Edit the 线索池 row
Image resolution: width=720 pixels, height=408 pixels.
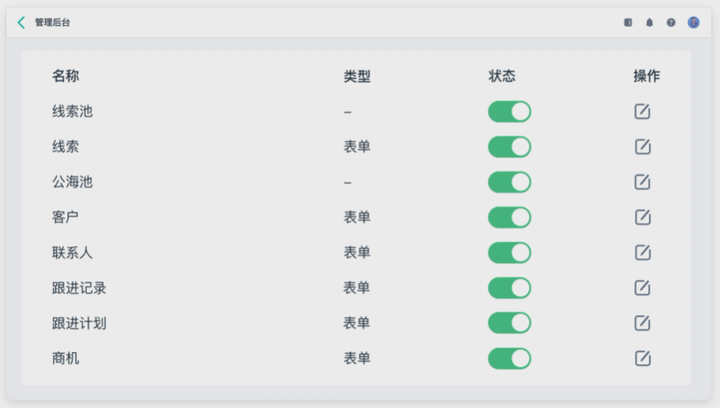pos(642,112)
